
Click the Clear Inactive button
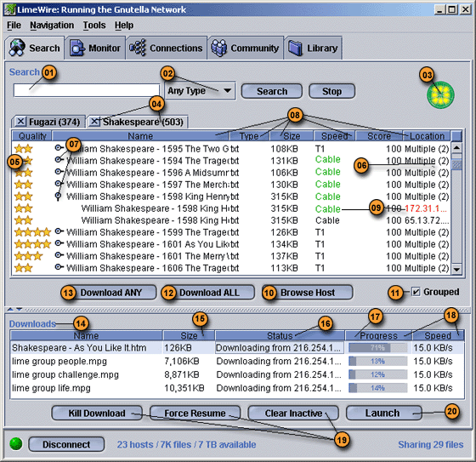point(293,413)
